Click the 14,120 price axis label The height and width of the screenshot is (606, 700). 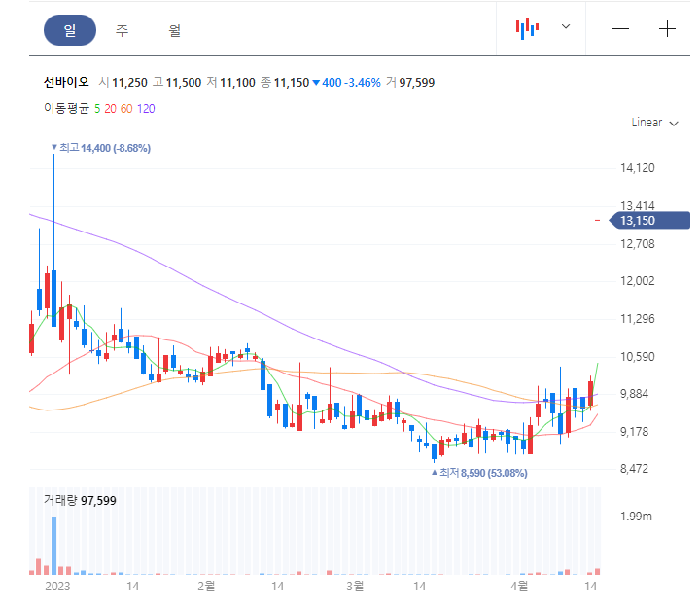[638, 168]
